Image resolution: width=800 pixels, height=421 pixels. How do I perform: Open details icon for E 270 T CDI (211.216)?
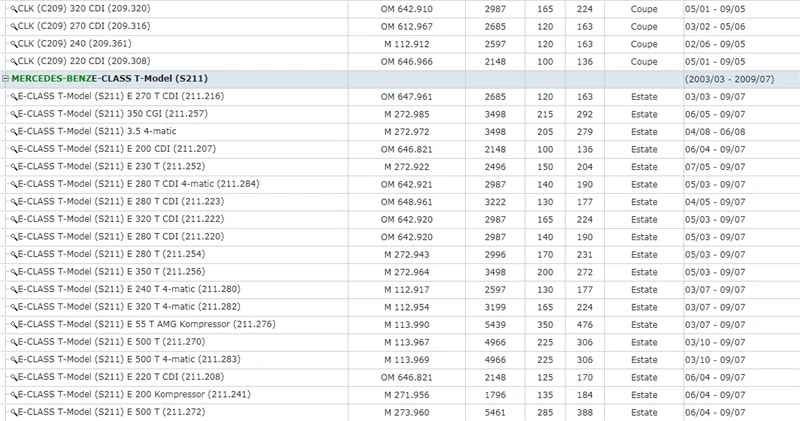(14, 97)
